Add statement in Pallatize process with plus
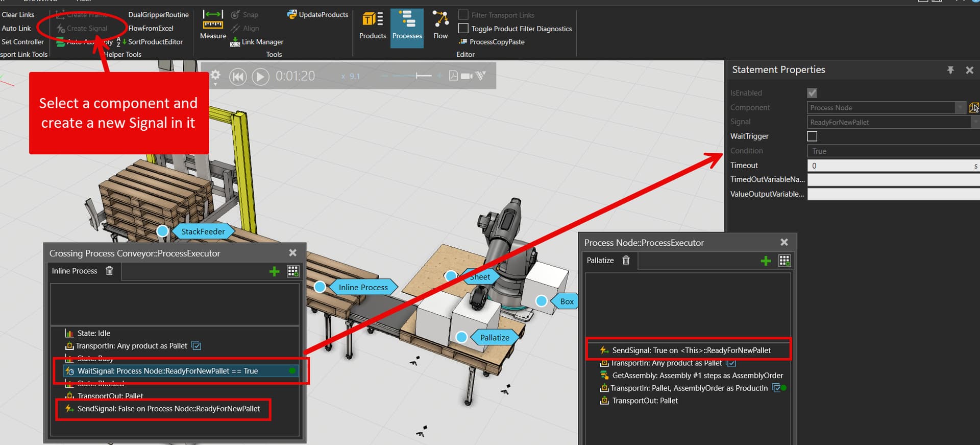 [x=766, y=261]
